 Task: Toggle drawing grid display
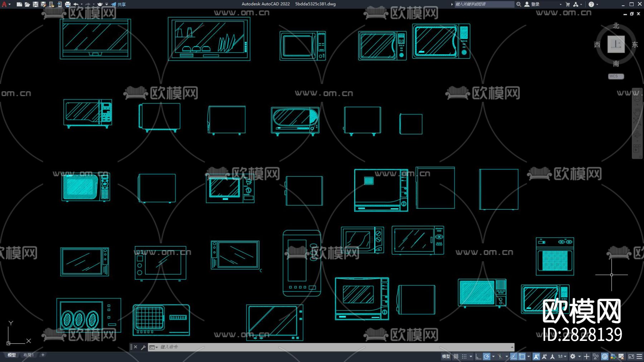coord(456,357)
